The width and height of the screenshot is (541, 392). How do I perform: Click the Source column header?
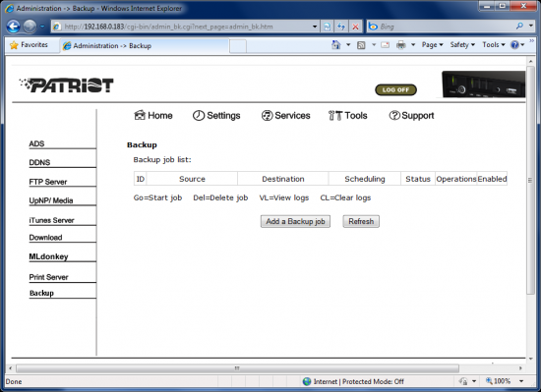coord(192,179)
